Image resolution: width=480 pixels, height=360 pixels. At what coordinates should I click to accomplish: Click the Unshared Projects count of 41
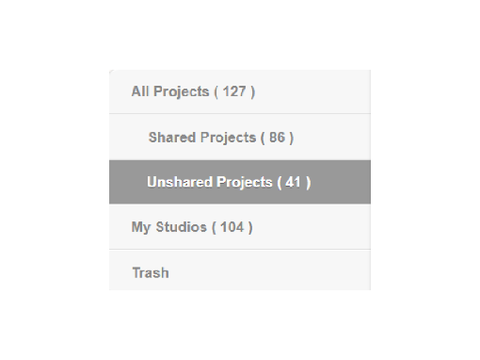(x=294, y=182)
